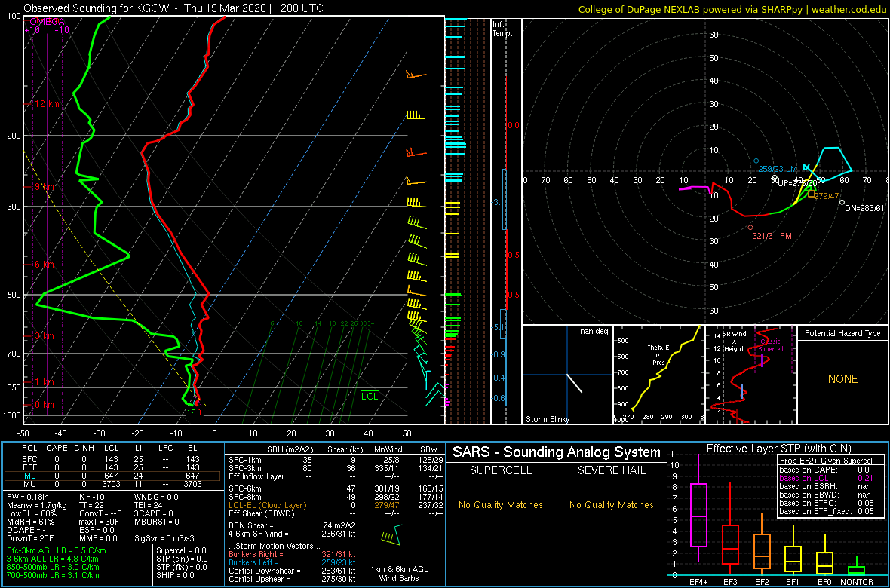Click the Bunkers Right storm motion line

point(292,553)
